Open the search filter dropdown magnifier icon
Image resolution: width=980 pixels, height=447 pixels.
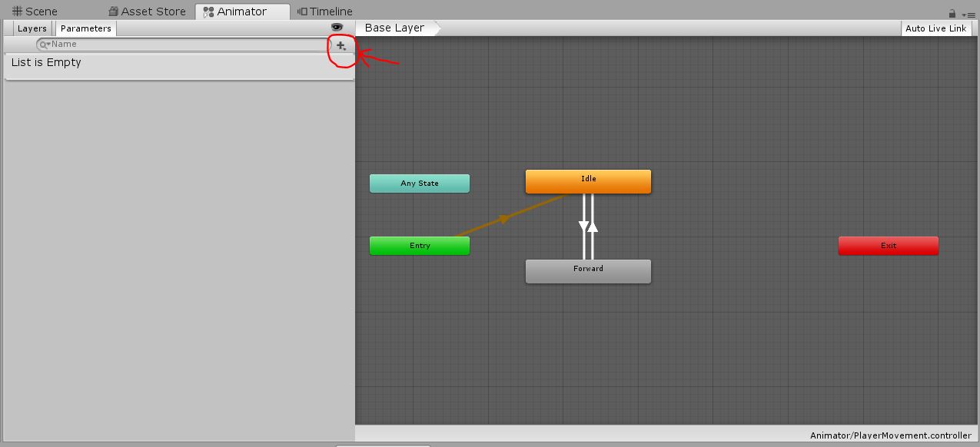tap(44, 44)
